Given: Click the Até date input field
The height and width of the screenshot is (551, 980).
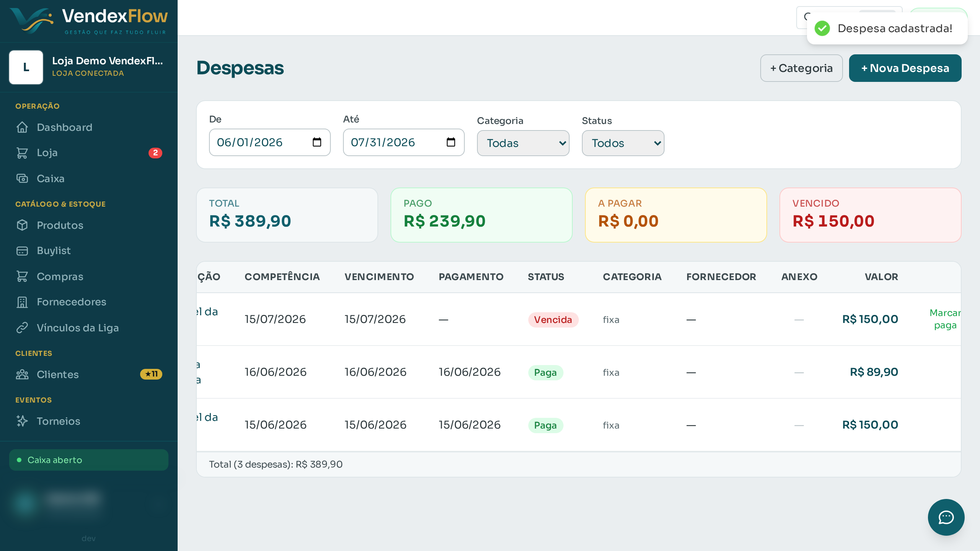Looking at the screenshot, I should [403, 142].
